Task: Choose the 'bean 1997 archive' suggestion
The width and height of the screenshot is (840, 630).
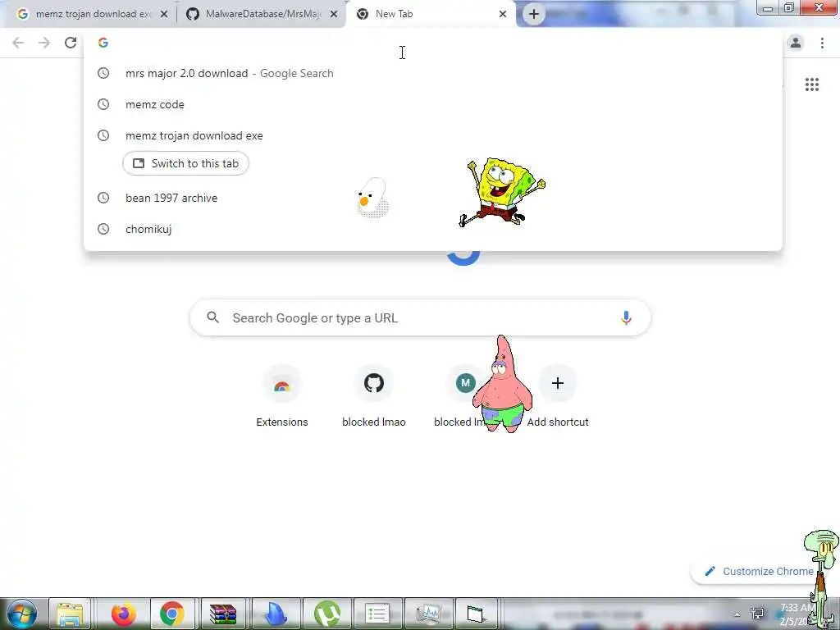Action: click(433, 198)
